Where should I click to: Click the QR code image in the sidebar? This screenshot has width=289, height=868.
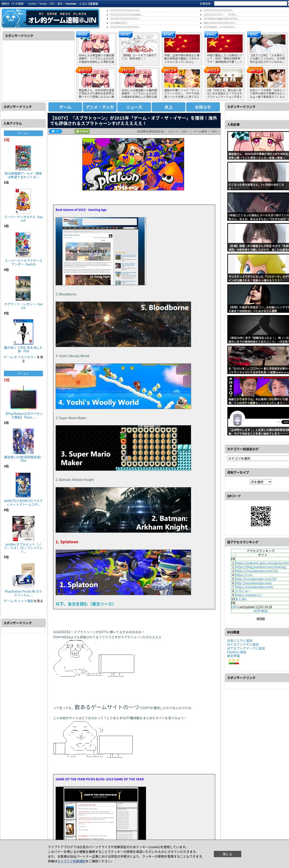261,516
